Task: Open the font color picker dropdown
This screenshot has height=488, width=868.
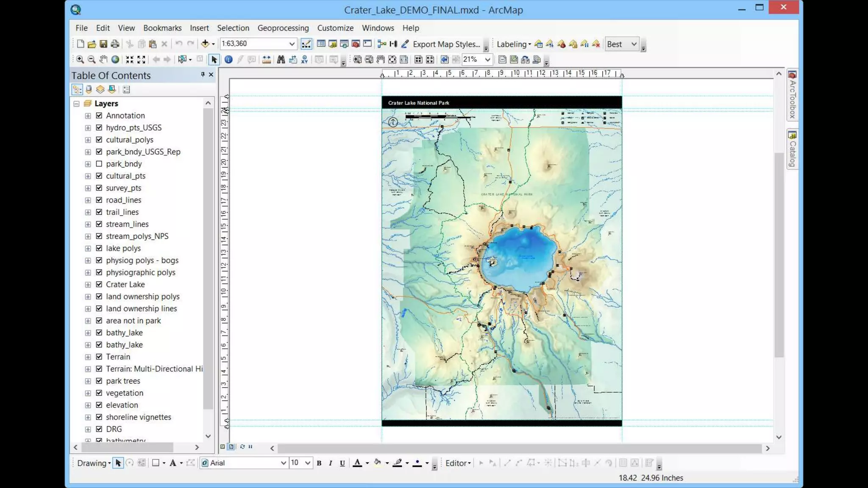Action: 367,463
